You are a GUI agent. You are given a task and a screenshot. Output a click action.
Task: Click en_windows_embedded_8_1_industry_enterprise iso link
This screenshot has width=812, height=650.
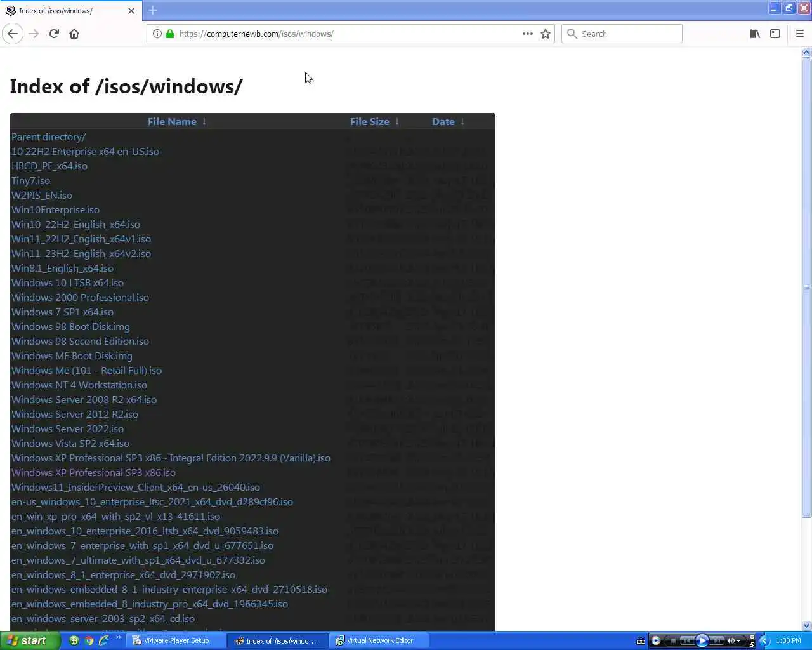coord(169,589)
